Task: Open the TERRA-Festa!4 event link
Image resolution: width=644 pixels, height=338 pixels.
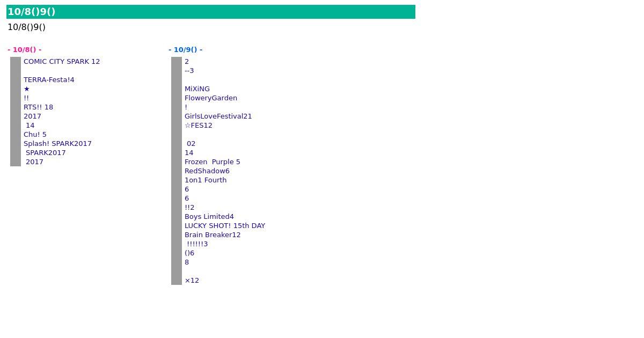Action: [49, 80]
